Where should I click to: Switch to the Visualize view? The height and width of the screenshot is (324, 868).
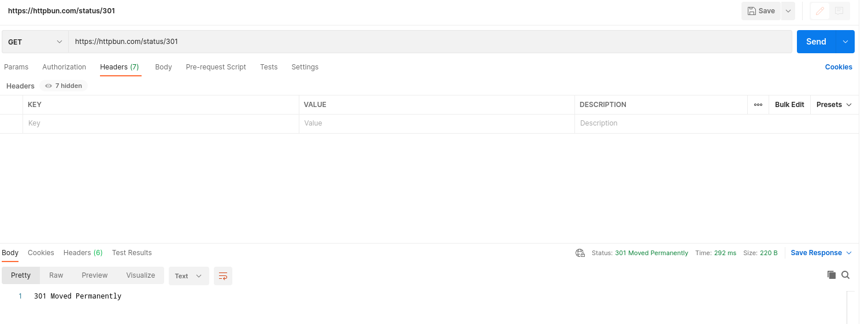141,275
